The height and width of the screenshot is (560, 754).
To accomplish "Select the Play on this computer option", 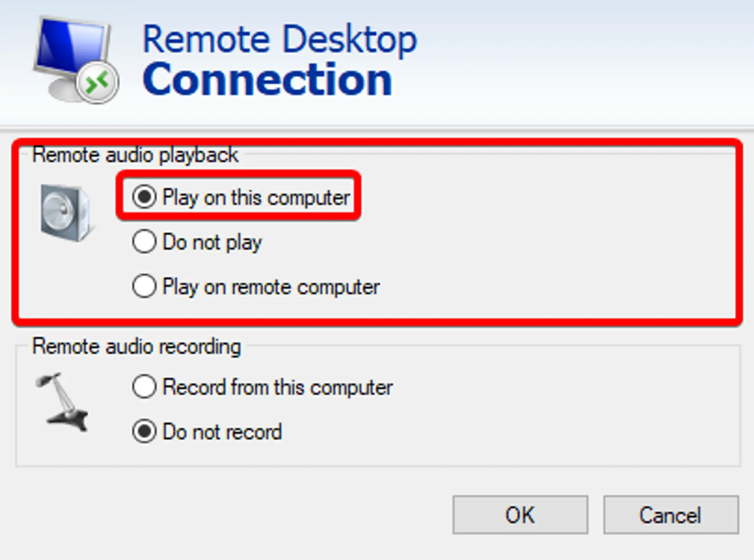I will pyautogui.click(x=145, y=196).
